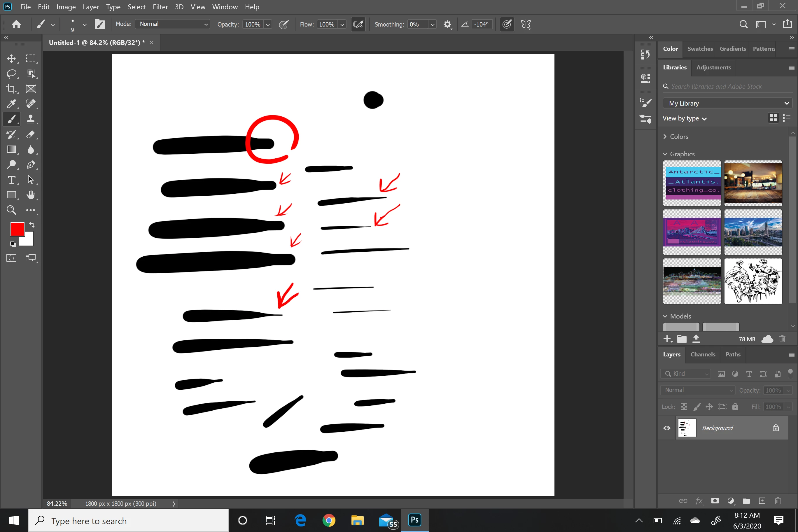798x532 pixels.
Task: Toggle the airbrush build-up effect
Action: [358, 24]
